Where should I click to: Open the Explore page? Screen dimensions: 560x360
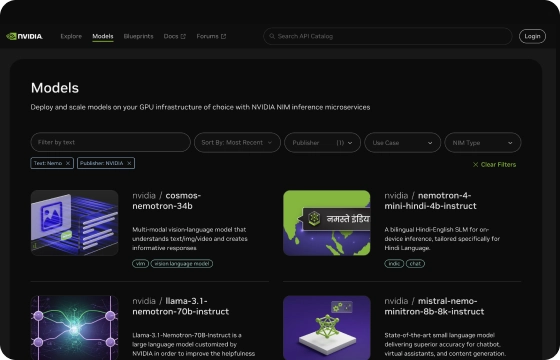click(71, 36)
